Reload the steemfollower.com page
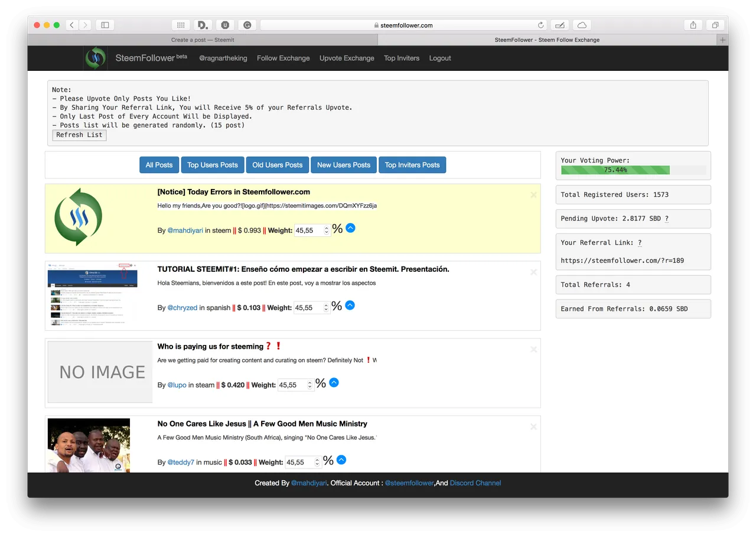Viewport: 756px width, 537px height. (x=540, y=25)
